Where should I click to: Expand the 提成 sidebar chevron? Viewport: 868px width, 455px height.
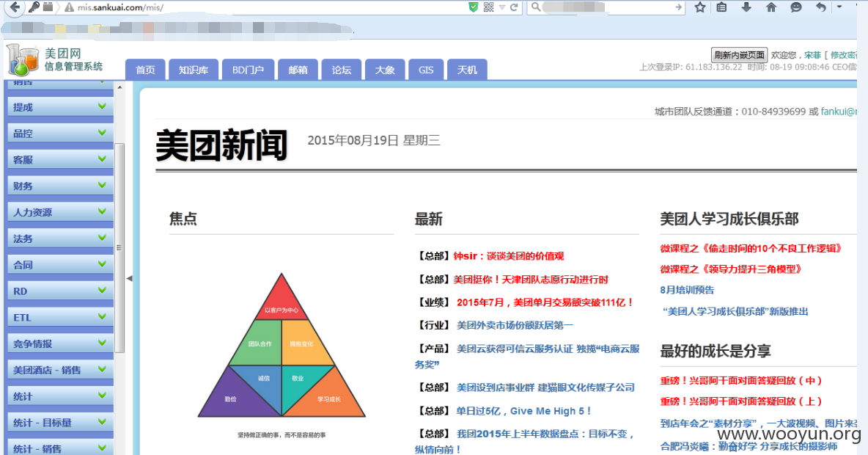point(102,106)
